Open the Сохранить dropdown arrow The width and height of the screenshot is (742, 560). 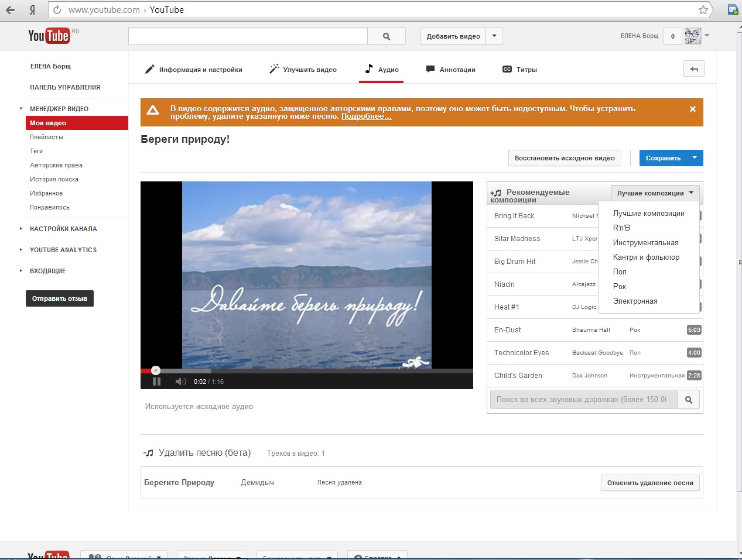tap(695, 158)
